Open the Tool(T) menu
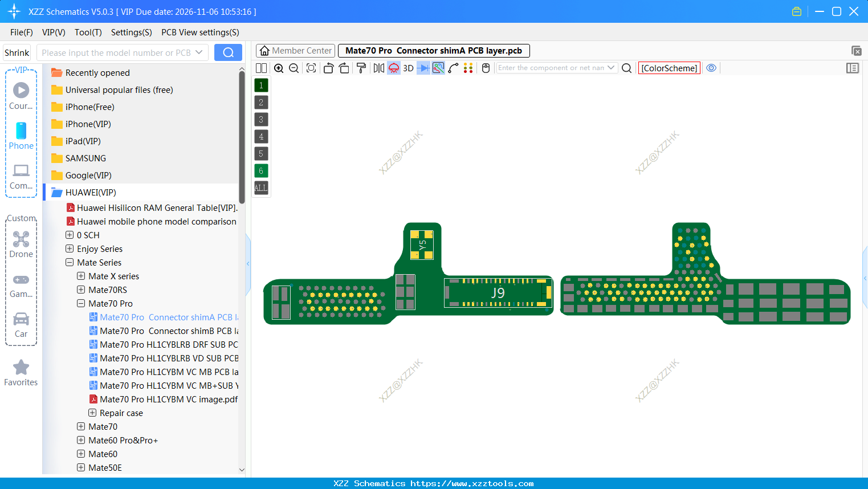The image size is (868, 489). 88,32
